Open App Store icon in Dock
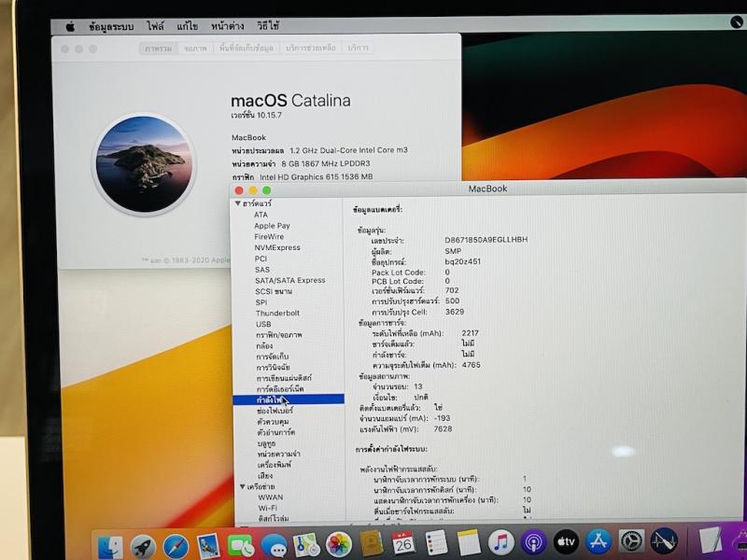Screen dimensions: 747x560 [x=599, y=542]
